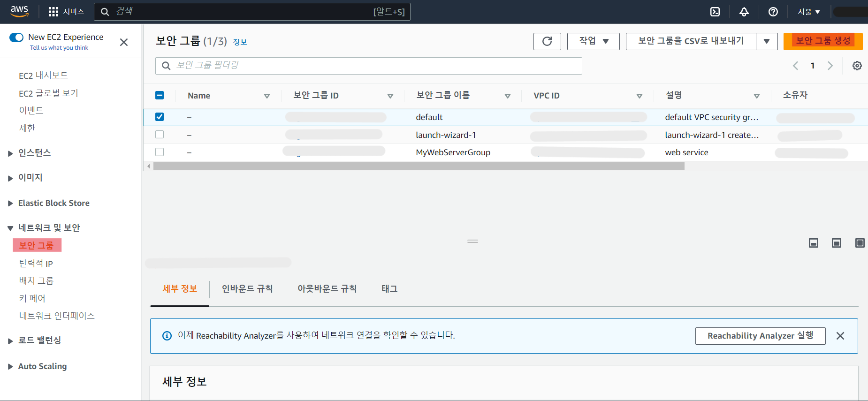Select 보안 그룹 in sidebar

pyautogui.click(x=37, y=245)
